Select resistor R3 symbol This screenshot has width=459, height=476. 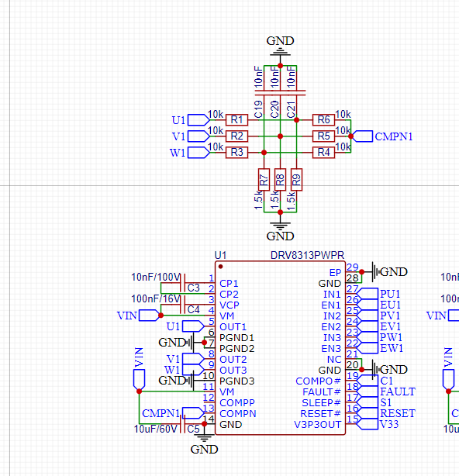tap(236, 152)
